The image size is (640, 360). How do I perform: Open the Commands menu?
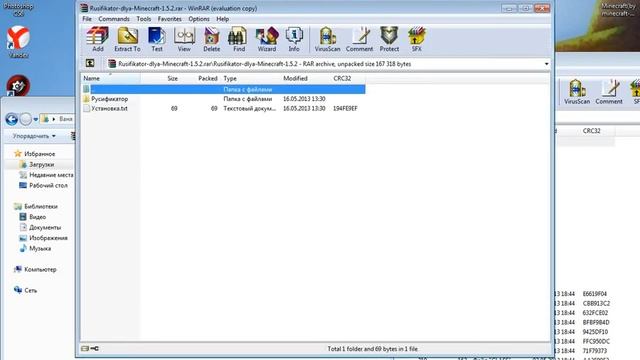pos(114,19)
